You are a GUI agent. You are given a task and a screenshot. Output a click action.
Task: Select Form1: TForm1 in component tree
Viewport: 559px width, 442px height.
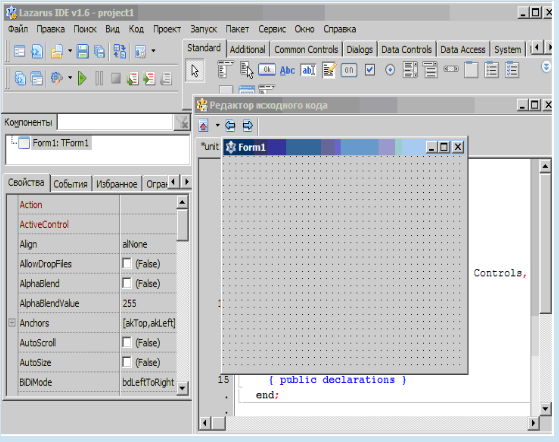60,143
